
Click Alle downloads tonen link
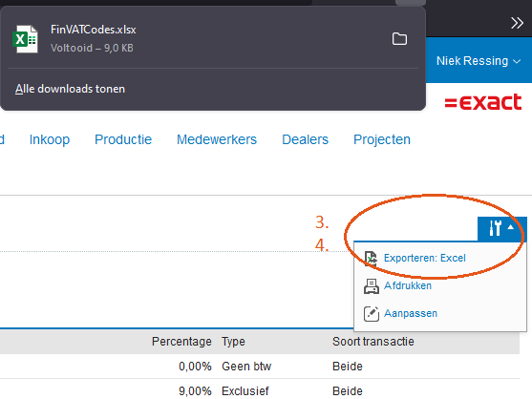[70, 89]
